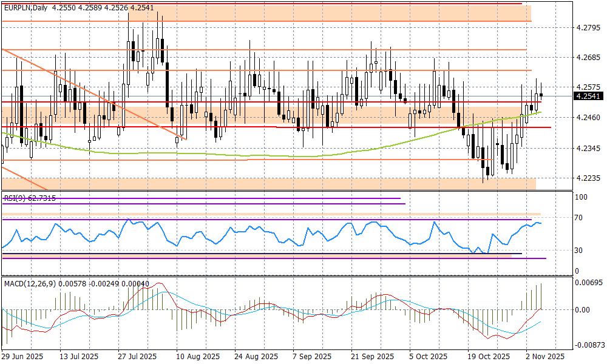Click the MACD 0.00 zero level label
The height and width of the screenshot is (364, 607).
582,309
